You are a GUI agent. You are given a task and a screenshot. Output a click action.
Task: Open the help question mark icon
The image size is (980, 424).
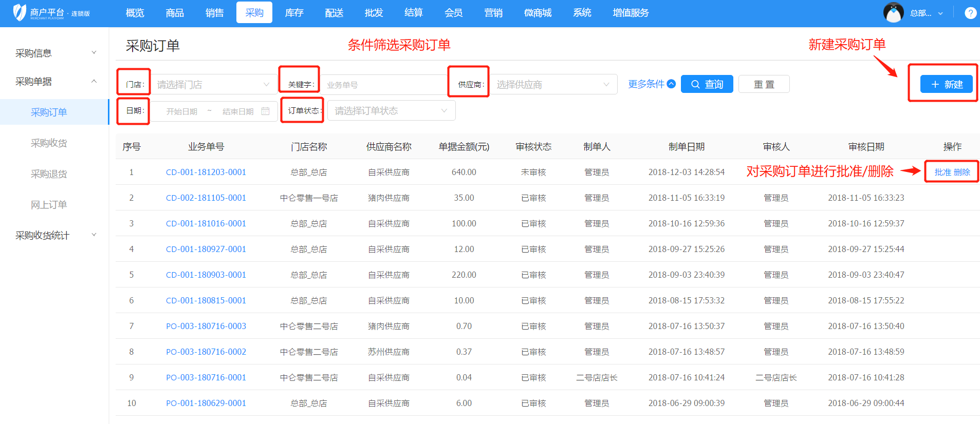point(970,13)
